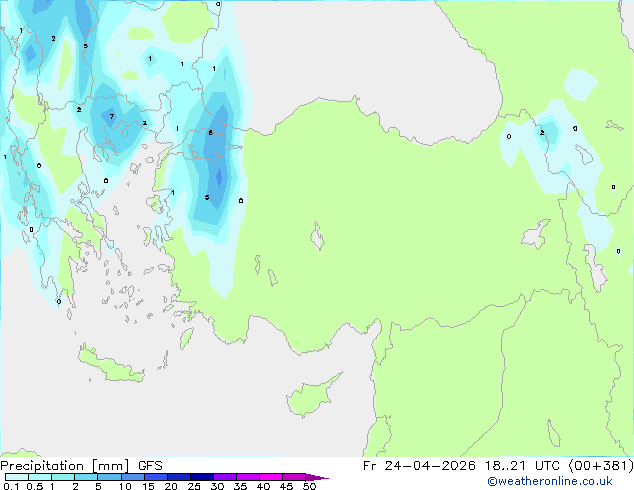Click the legend arrow tip above 50

pyautogui.click(x=317, y=477)
